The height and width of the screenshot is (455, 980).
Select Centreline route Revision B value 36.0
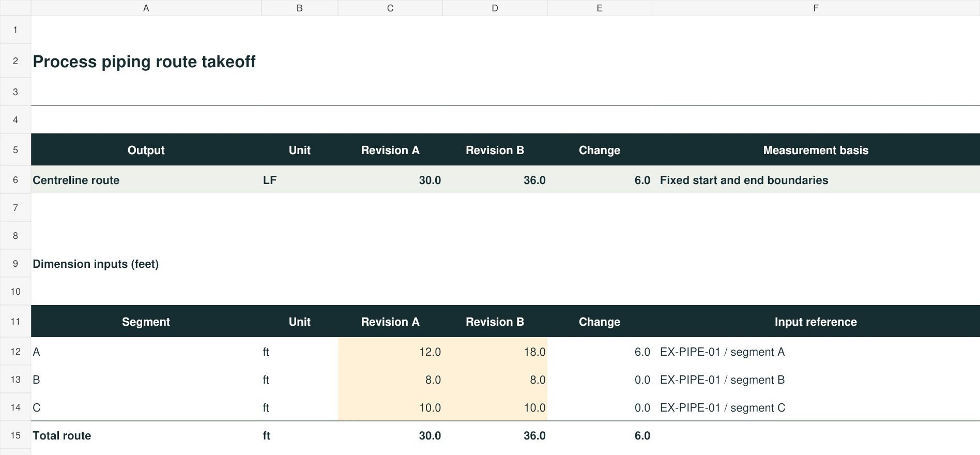pyautogui.click(x=495, y=180)
